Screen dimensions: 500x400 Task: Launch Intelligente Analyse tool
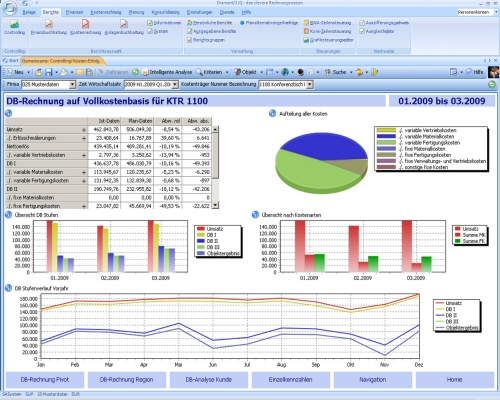(x=167, y=72)
